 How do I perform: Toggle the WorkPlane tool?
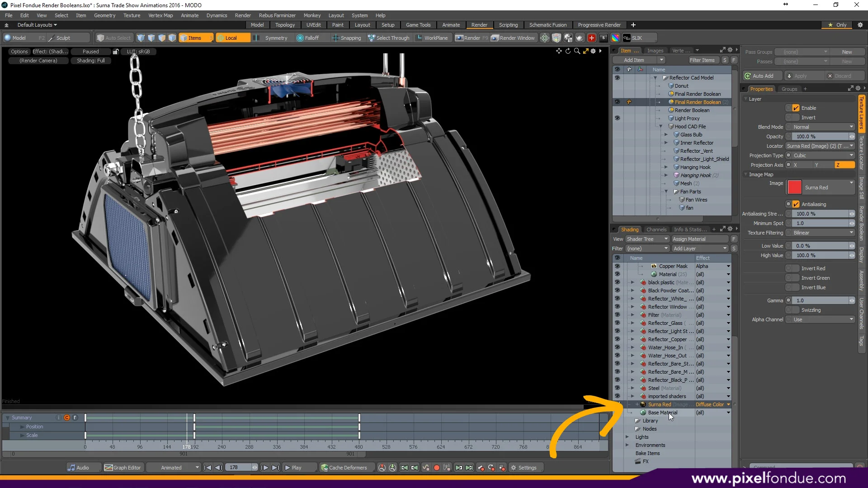point(432,38)
